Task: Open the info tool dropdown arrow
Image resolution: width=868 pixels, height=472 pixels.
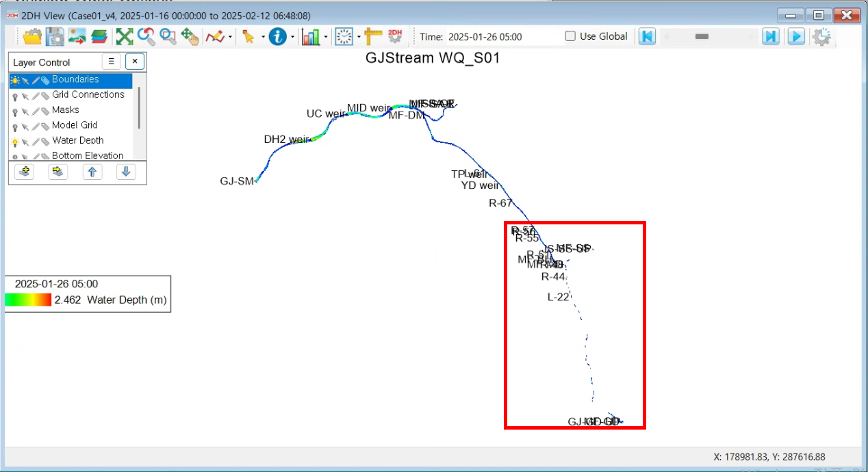Action: [x=292, y=37]
